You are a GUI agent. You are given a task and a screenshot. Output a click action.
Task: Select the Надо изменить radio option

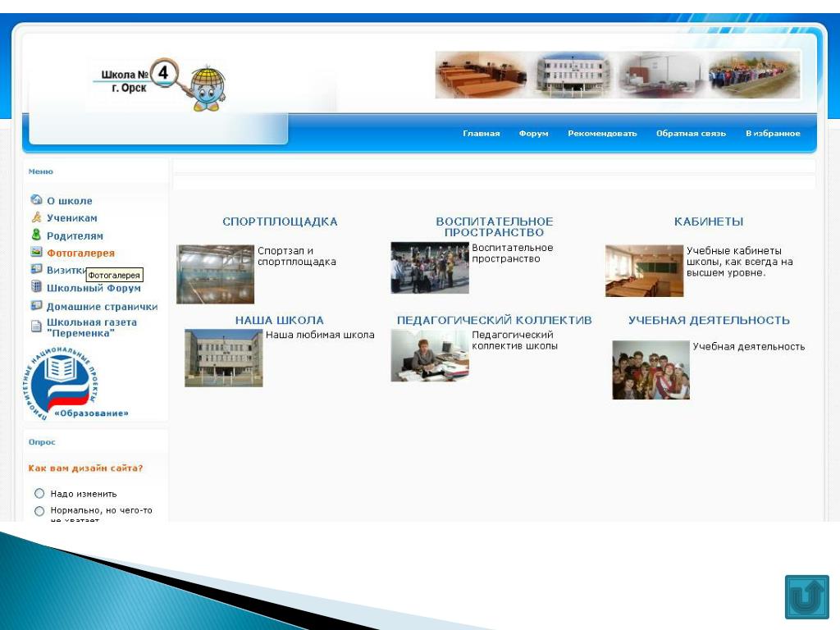(x=39, y=493)
